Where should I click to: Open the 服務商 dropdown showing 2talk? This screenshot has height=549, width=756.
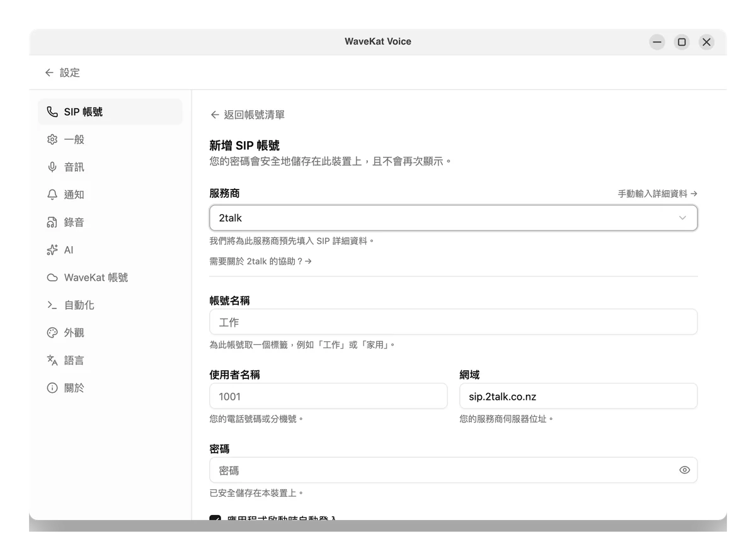[454, 218]
